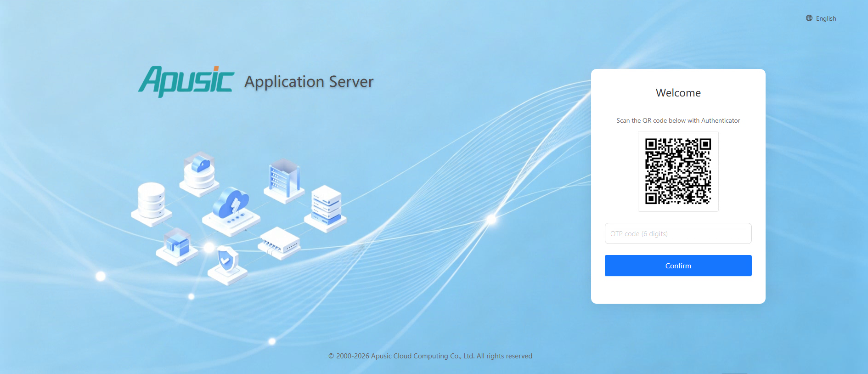The width and height of the screenshot is (868, 374).
Task: Click the blue server rack cabinet icon
Action: click(284, 181)
